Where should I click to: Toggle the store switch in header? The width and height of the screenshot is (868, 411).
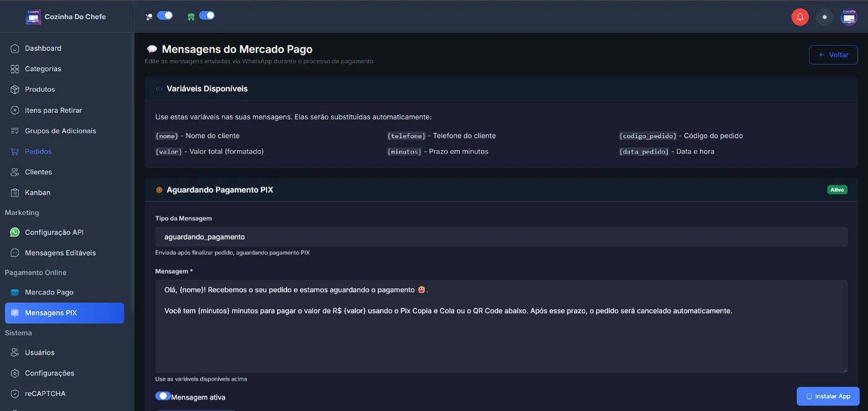tap(206, 16)
